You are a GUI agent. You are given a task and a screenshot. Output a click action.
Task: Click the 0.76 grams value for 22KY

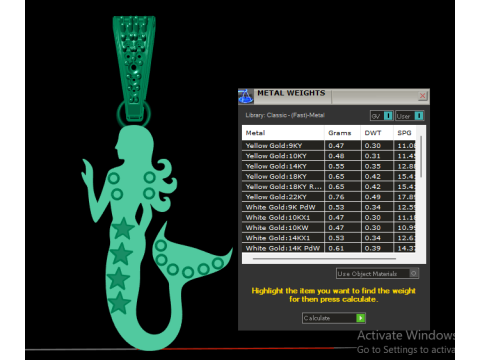pos(336,197)
